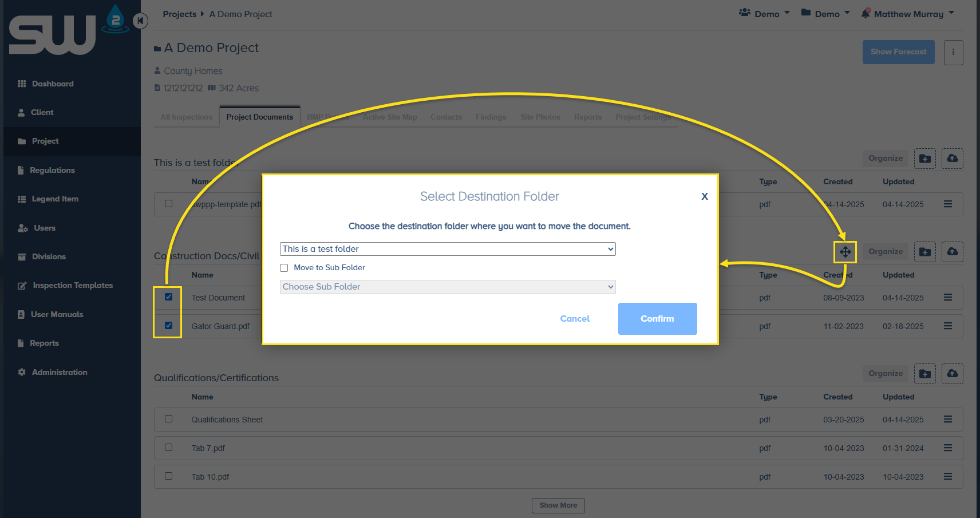
Task: Confirm the document move
Action: click(x=657, y=319)
